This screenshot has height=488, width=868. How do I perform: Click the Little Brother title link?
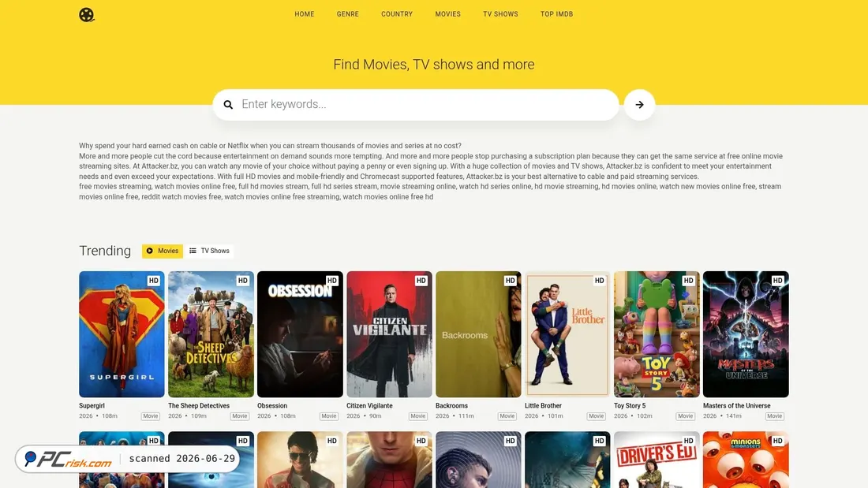pos(543,405)
